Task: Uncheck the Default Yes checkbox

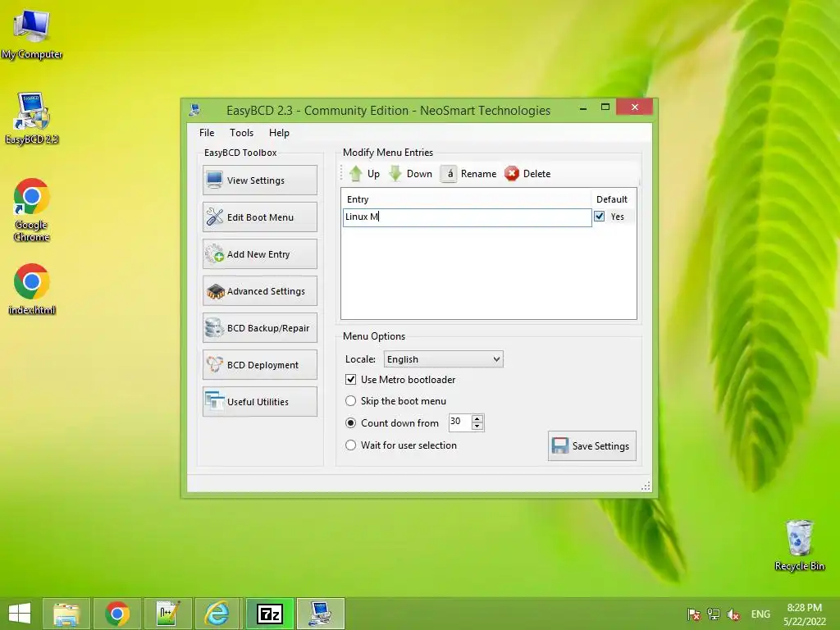Action: pyautogui.click(x=600, y=217)
